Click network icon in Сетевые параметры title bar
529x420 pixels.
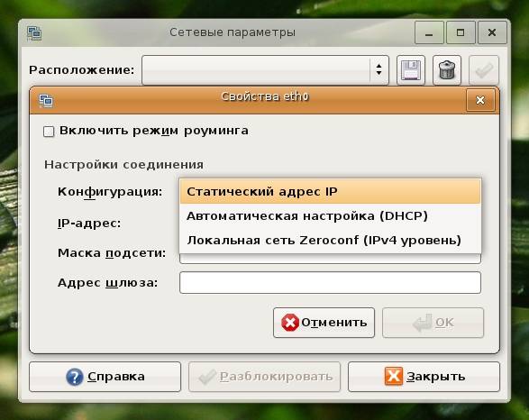tap(34, 33)
